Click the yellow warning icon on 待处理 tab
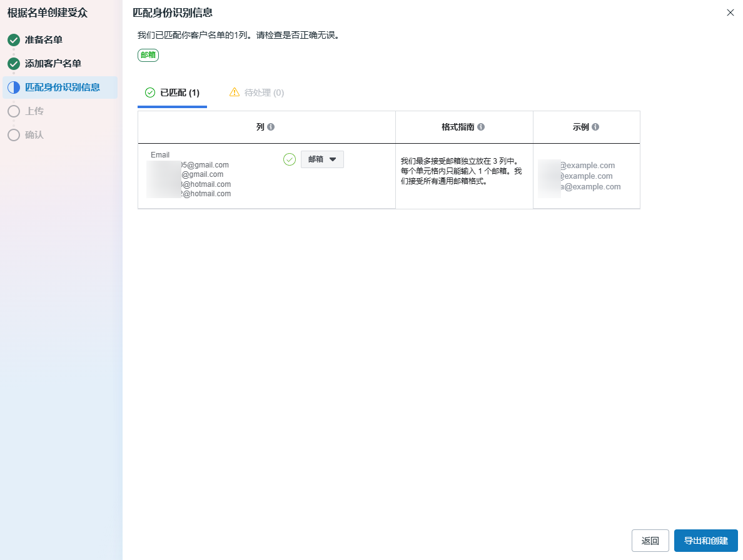The height and width of the screenshot is (560, 743). pos(235,92)
